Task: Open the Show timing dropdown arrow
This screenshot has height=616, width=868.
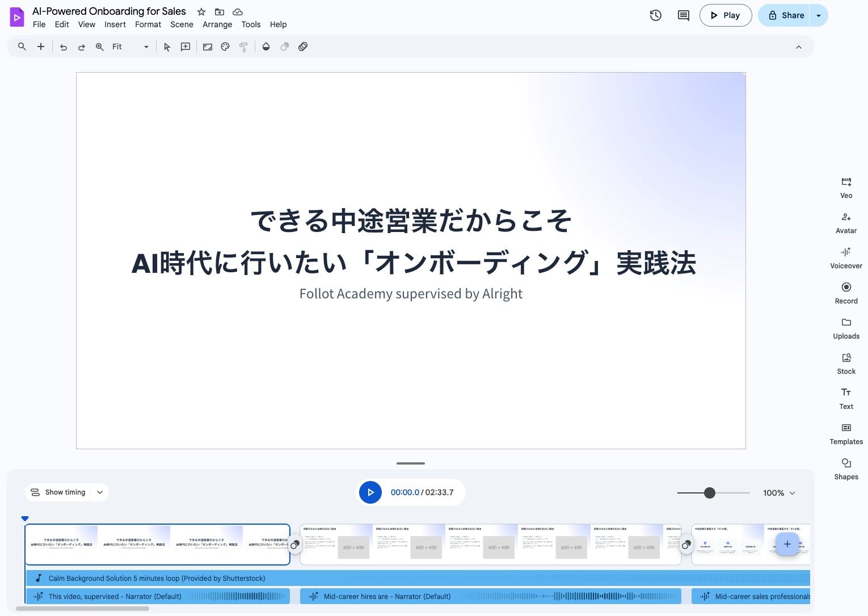Action: pos(99,492)
